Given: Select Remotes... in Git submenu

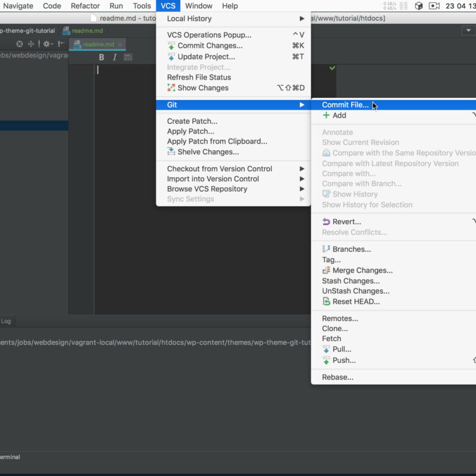Looking at the screenshot, I should point(394,318).
